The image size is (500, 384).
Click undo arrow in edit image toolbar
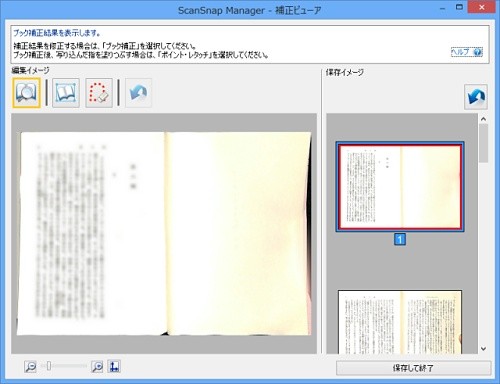pyautogui.click(x=138, y=93)
